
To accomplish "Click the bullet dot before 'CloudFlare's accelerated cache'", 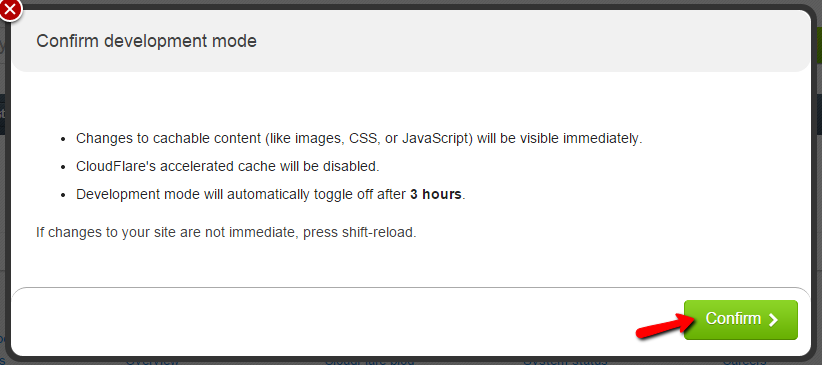I will point(63,168).
